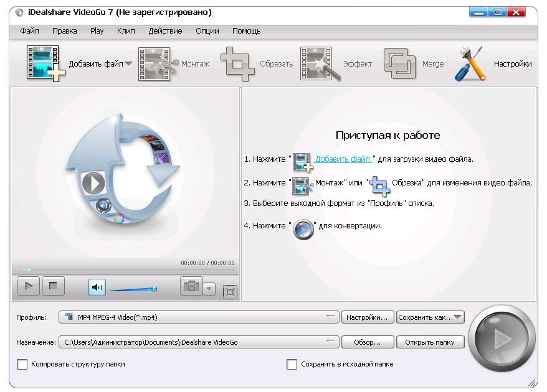
Task: Take a snapshot with the camera icon
Action: coord(191,286)
